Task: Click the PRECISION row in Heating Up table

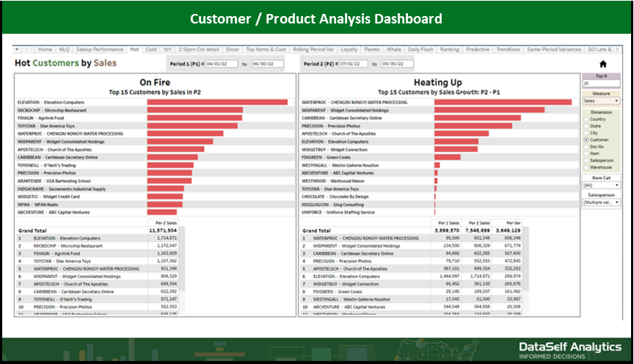Action: (x=412, y=261)
